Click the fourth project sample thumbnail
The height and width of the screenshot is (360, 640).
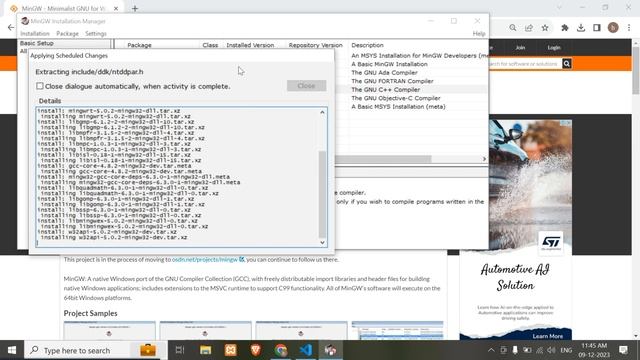click(x=397, y=330)
